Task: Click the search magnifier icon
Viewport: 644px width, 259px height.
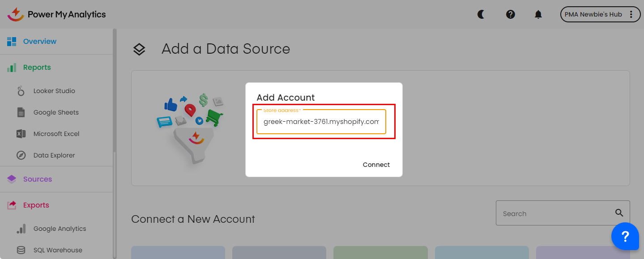Action: (x=619, y=213)
